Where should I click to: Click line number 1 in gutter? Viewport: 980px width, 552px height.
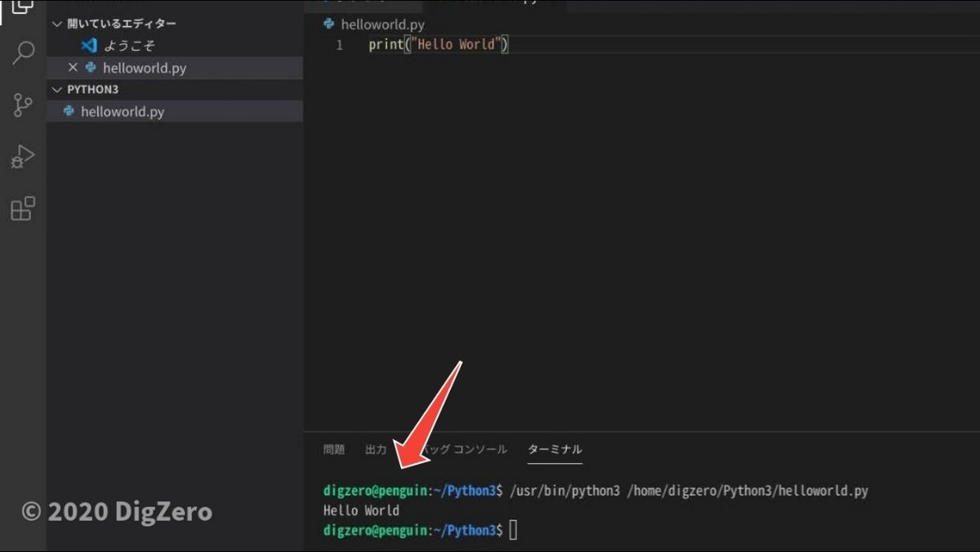(339, 45)
